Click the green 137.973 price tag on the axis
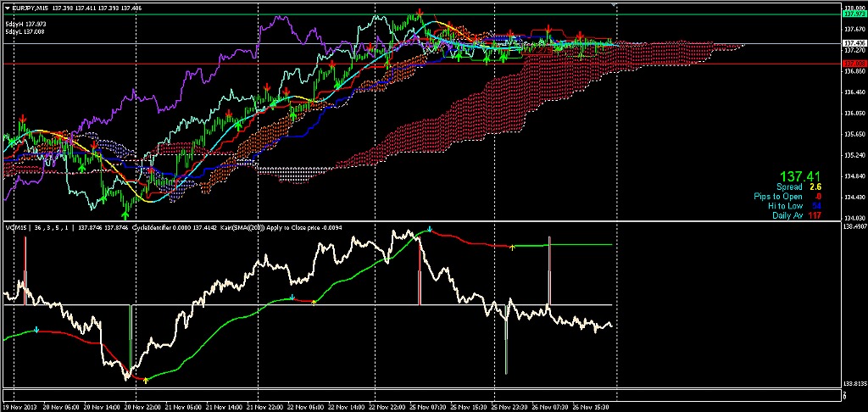 pos(853,14)
